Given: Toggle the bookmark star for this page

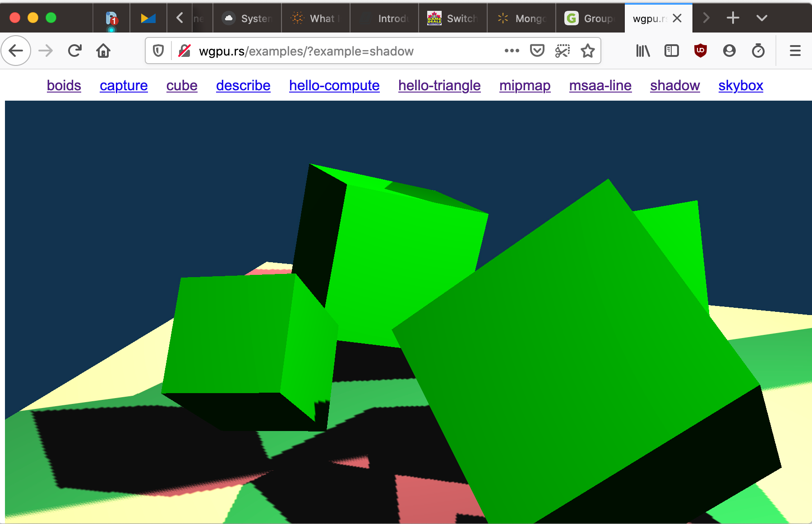Looking at the screenshot, I should (x=587, y=51).
